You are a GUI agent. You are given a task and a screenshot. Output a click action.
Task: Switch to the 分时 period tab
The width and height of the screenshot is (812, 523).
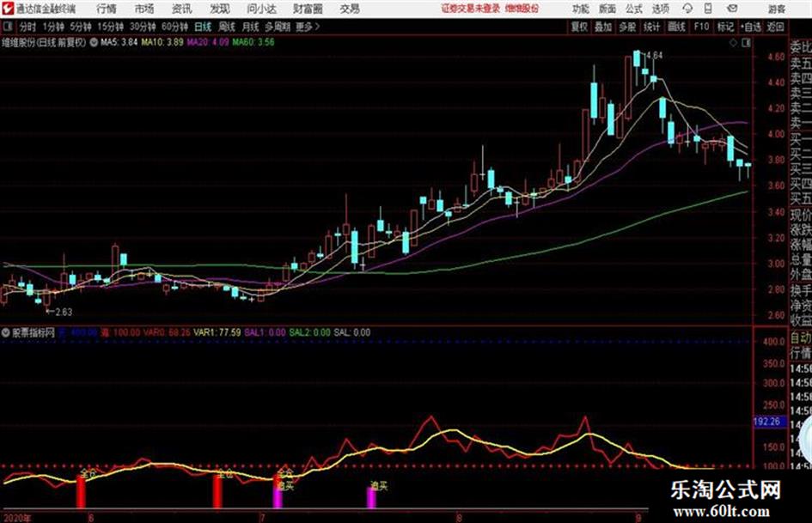tap(27, 27)
